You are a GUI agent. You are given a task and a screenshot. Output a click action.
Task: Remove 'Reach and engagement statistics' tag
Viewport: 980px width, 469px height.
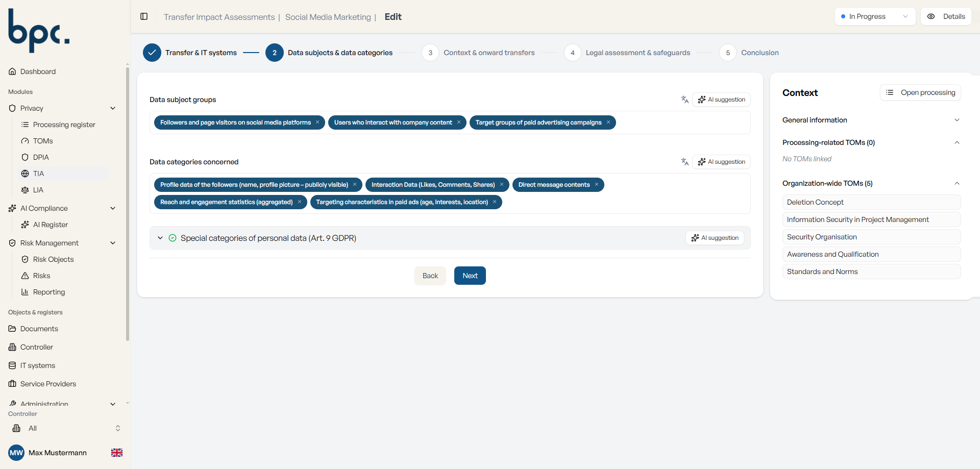(300, 202)
